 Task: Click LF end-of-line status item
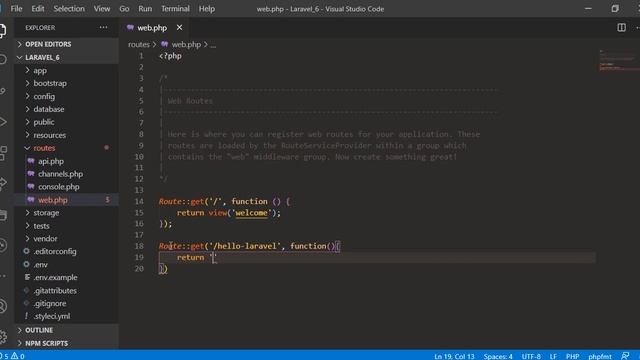tap(553, 356)
